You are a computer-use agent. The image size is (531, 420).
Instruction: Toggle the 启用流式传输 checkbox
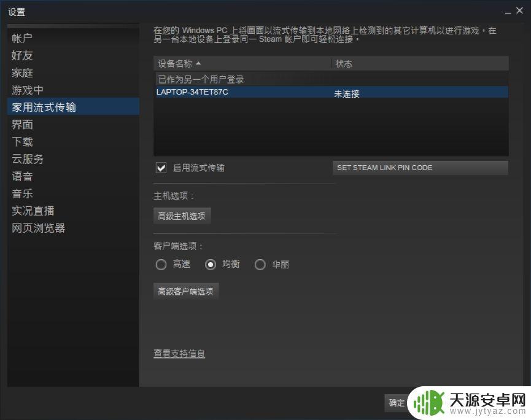coord(161,168)
